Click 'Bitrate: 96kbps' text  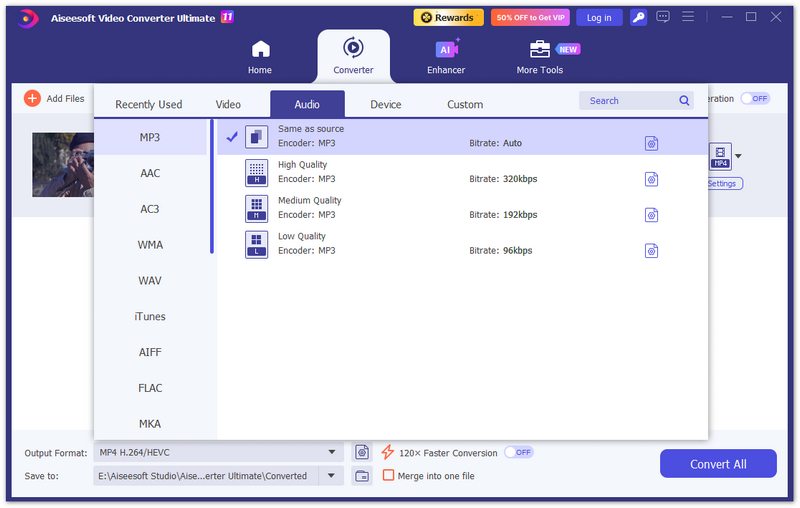pyautogui.click(x=501, y=250)
